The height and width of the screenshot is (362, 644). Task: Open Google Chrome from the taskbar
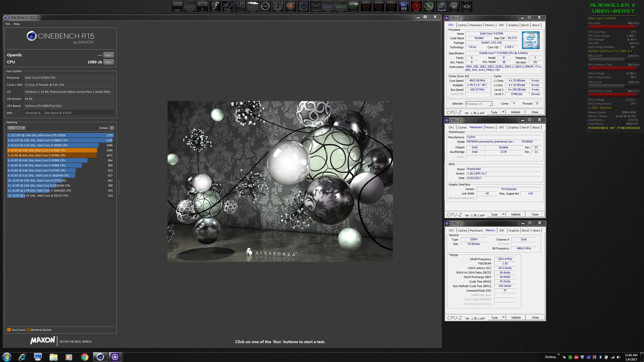[x=85, y=357]
